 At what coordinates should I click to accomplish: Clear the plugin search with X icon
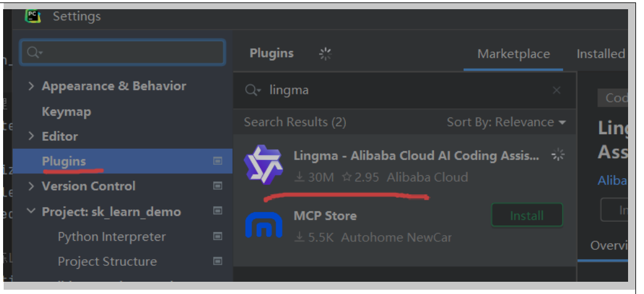point(556,90)
